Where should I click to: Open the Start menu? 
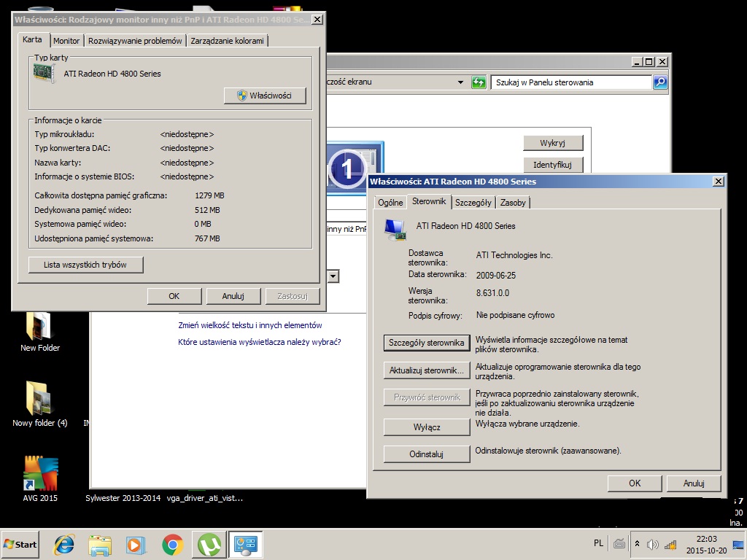tap(20, 544)
